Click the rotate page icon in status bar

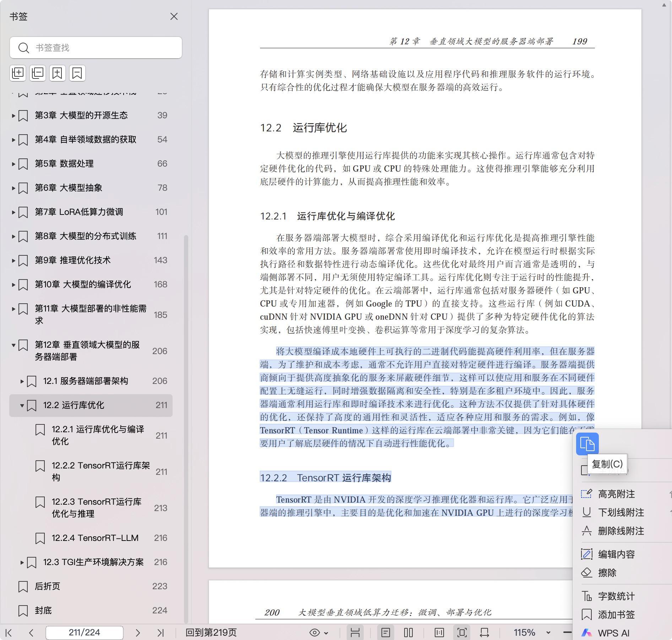coord(484,633)
